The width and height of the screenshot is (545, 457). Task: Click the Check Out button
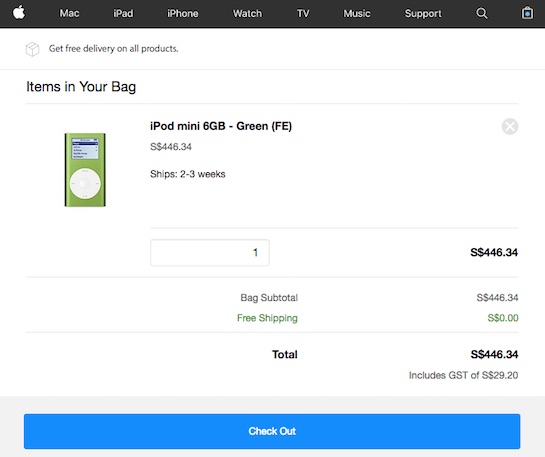[272, 431]
